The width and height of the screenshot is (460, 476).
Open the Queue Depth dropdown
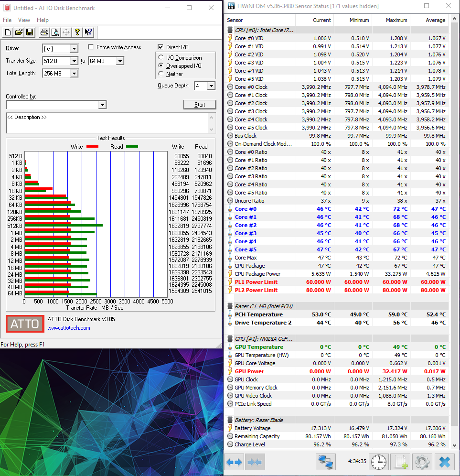click(211, 86)
